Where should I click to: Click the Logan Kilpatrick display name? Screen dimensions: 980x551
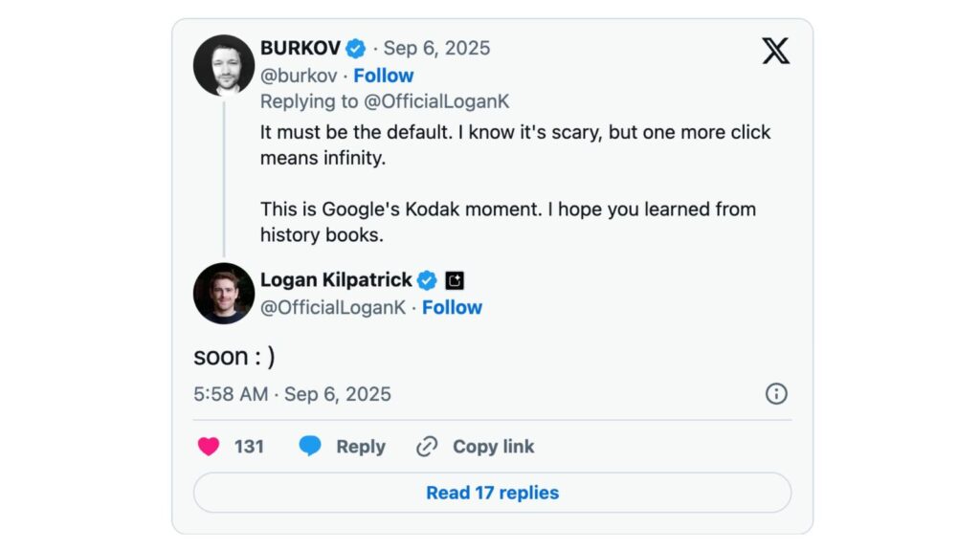click(x=336, y=279)
